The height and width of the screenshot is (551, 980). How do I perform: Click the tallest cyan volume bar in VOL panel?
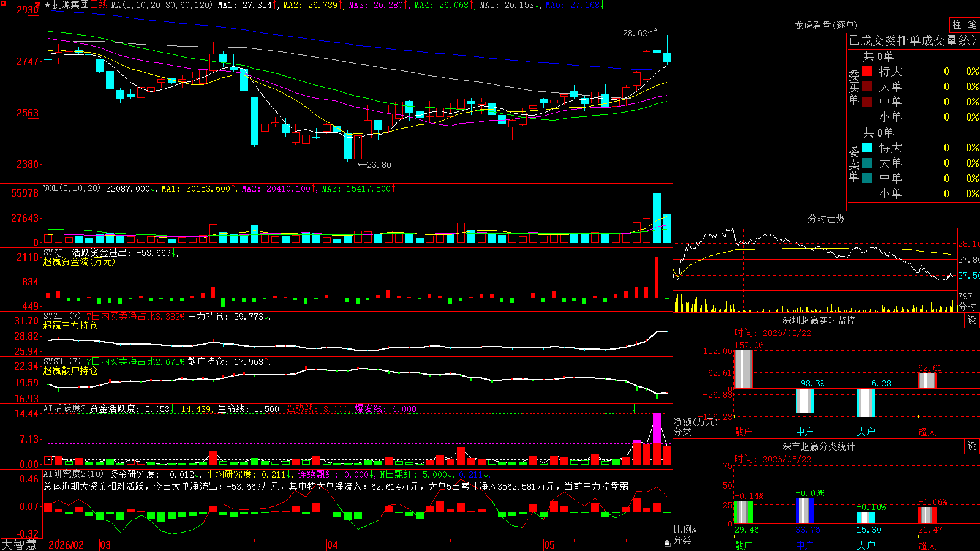657,218
